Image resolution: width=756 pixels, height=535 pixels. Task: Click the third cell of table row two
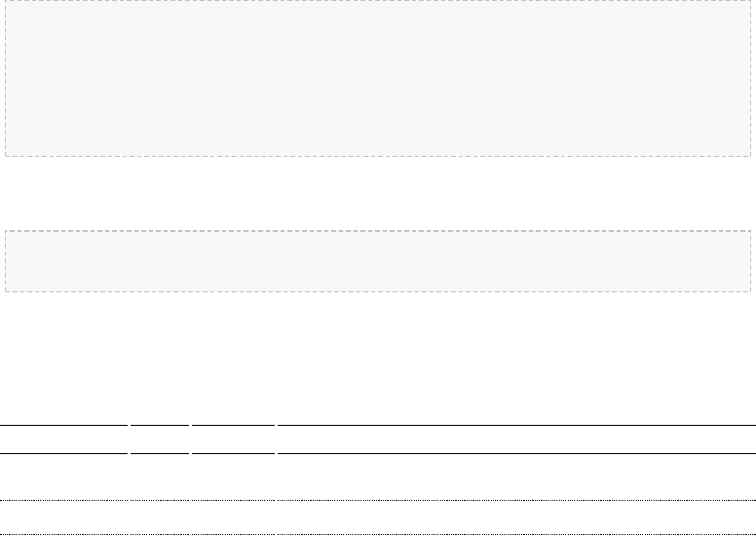click(234, 517)
